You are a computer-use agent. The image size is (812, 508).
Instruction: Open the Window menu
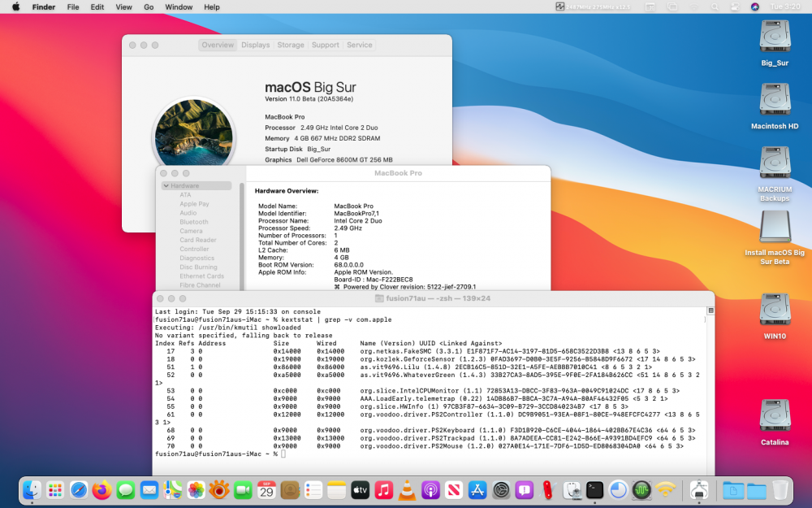(x=179, y=7)
